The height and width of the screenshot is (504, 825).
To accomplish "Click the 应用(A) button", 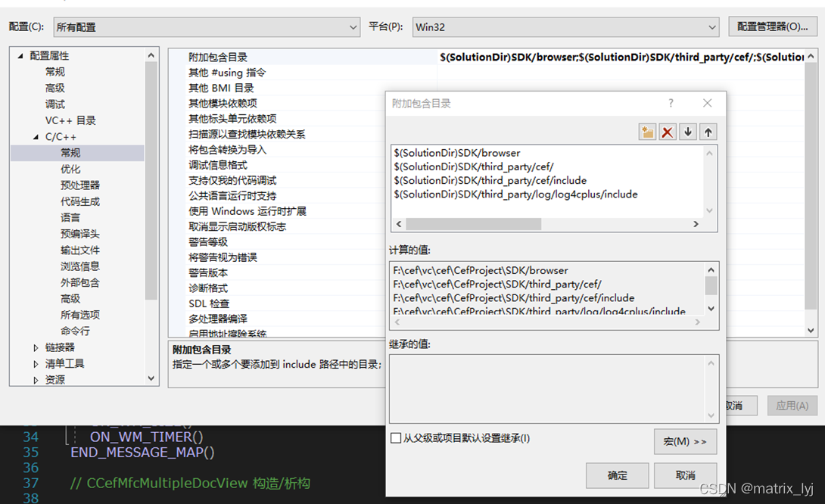I will (x=792, y=406).
